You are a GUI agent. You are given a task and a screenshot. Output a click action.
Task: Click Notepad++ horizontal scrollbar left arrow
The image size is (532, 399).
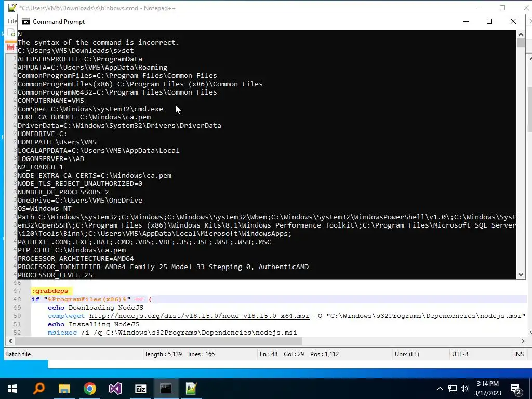(10, 341)
